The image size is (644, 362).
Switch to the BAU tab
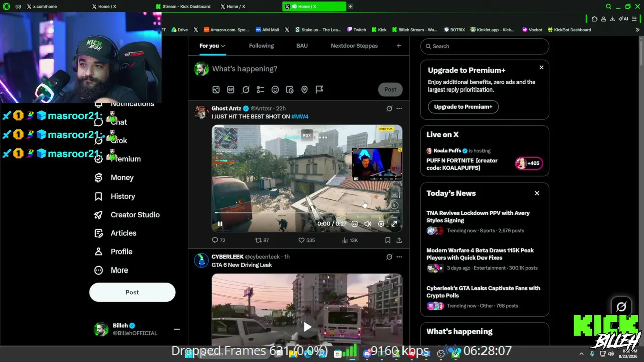302,46
